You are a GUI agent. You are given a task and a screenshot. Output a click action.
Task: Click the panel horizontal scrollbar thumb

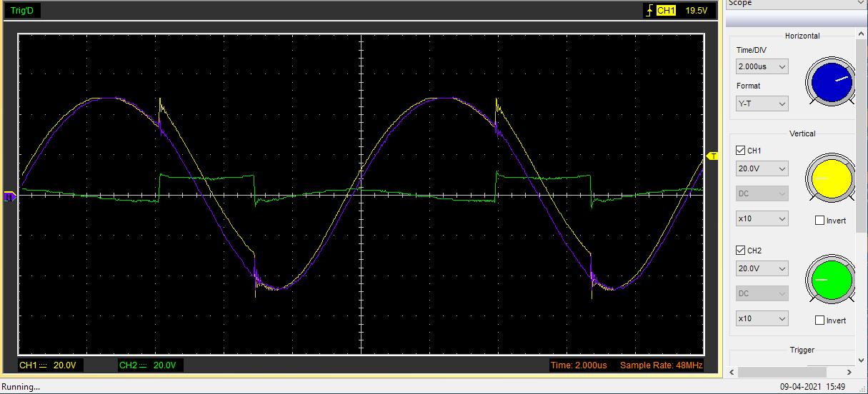(782, 372)
